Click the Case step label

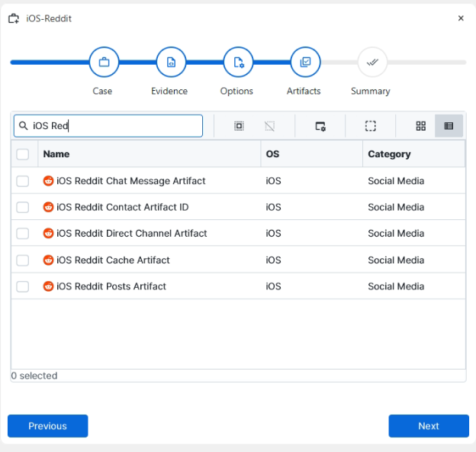point(102,91)
